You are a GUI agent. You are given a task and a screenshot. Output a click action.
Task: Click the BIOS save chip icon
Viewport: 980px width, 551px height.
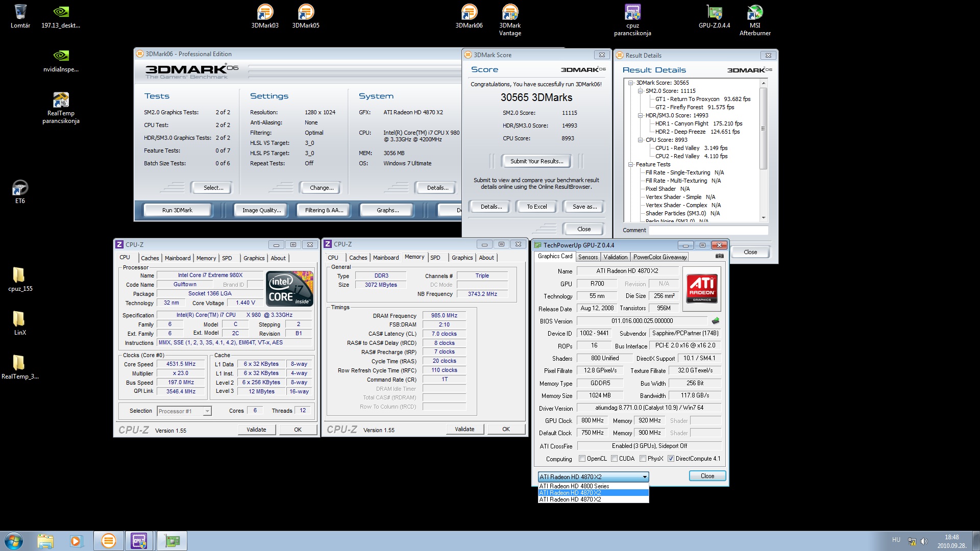click(x=715, y=321)
